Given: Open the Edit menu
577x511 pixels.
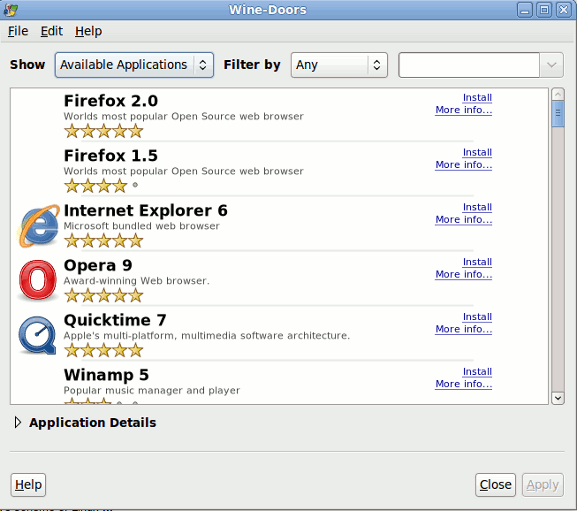Looking at the screenshot, I should pos(52,31).
